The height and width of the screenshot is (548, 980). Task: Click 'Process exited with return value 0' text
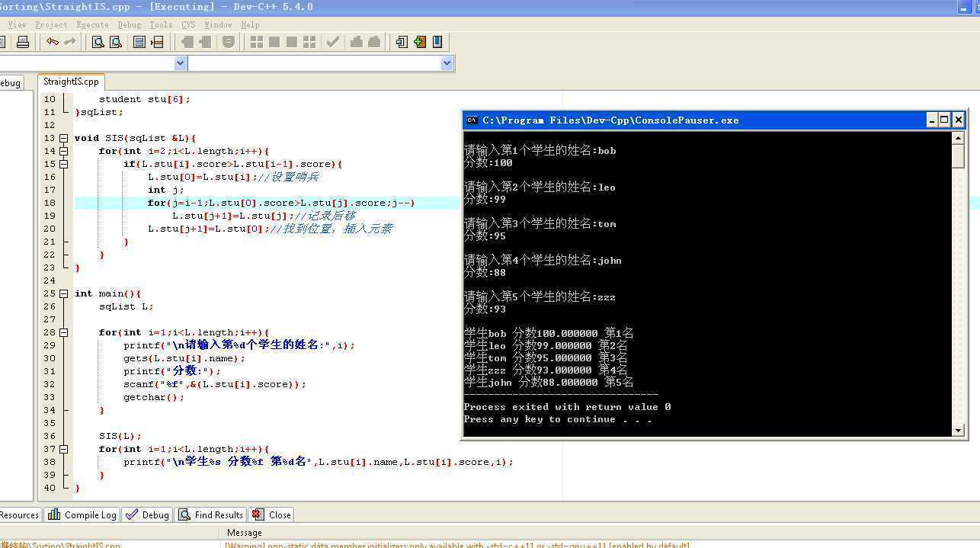567,407
